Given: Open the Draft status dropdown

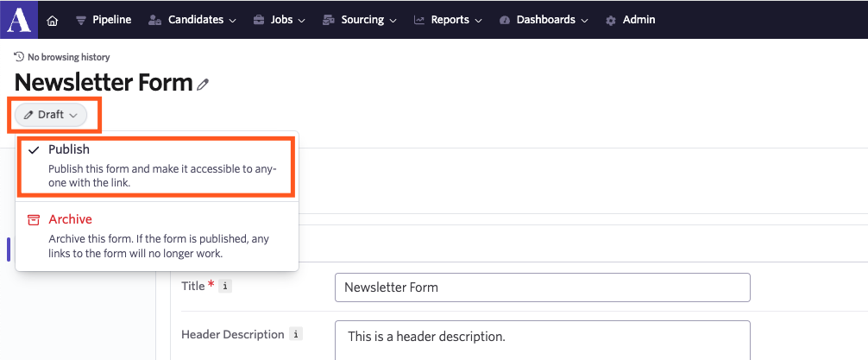Looking at the screenshot, I should (51, 115).
